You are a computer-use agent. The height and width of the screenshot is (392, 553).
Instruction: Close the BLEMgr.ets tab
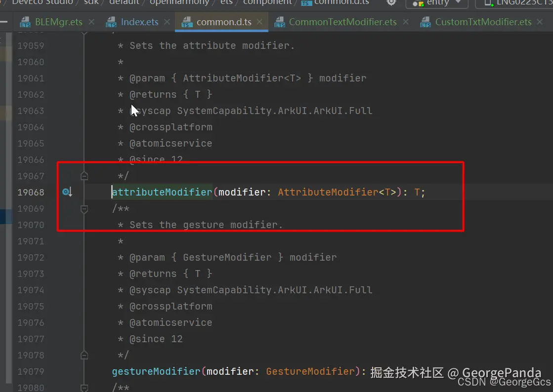coord(92,22)
